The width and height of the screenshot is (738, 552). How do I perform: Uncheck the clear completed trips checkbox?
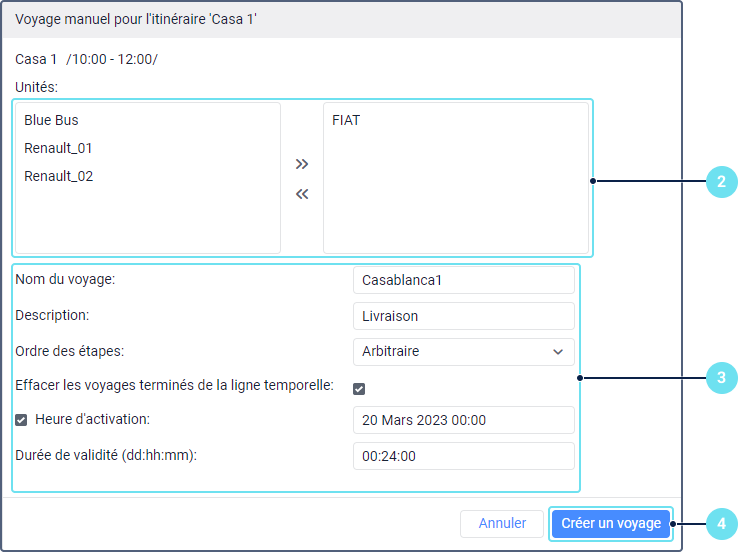coord(359,388)
